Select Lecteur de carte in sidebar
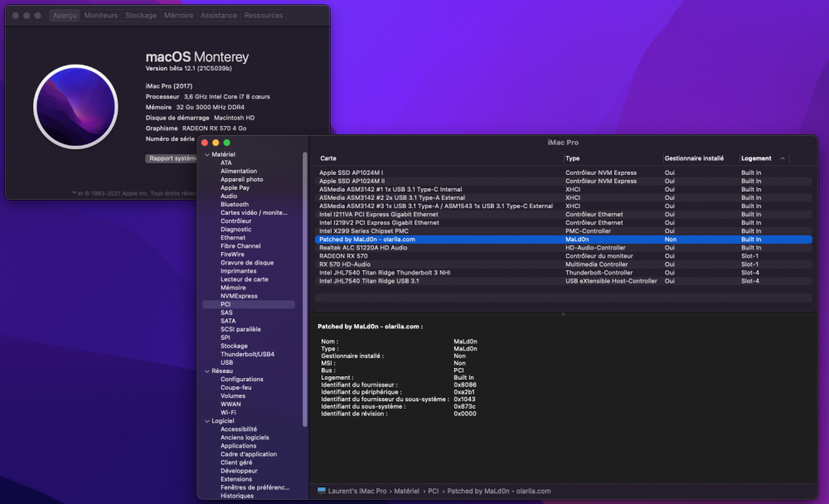Viewport: 829px width, 504px height. 245,279
